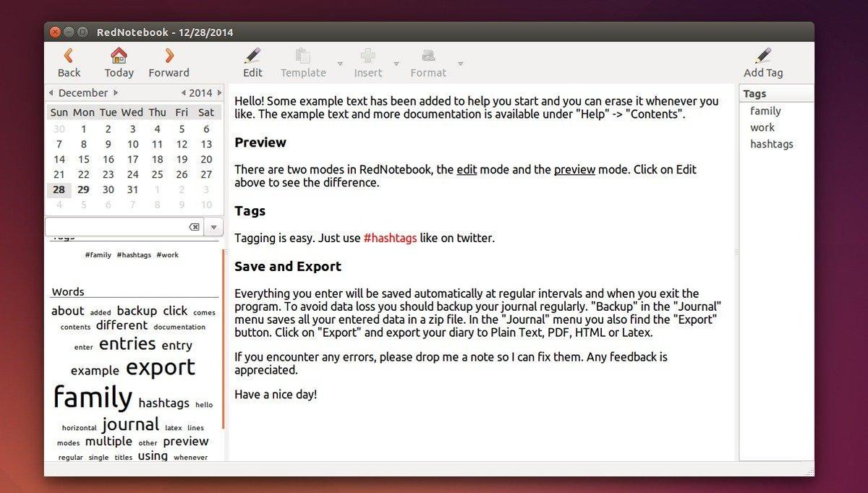Select December 28 in the calendar

[x=59, y=189]
